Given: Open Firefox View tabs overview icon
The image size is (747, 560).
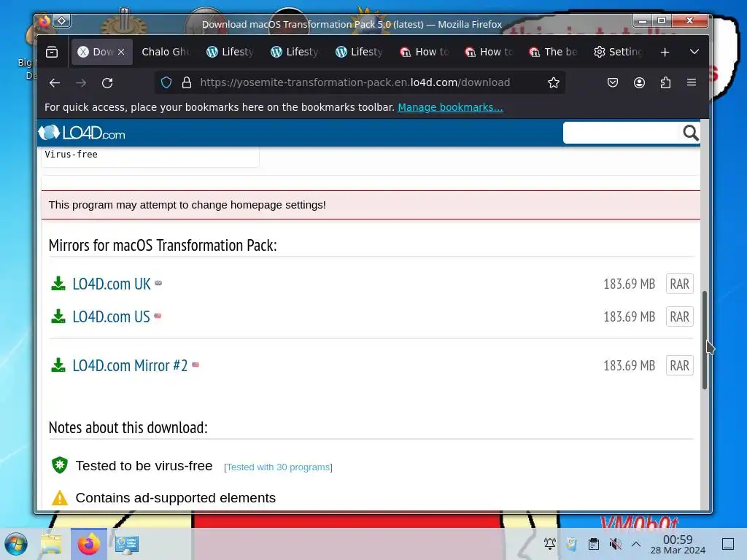Looking at the screenshot, I should (52, 52).
